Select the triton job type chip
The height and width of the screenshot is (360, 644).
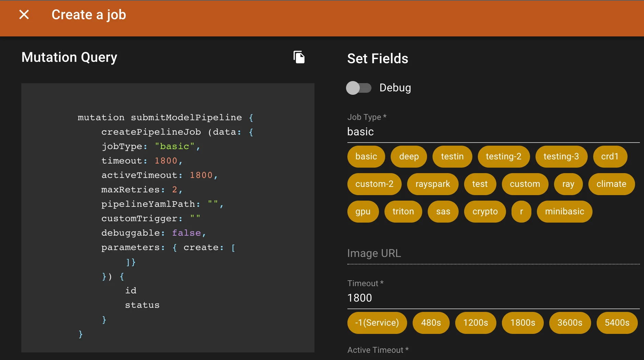(x=403, y=212)
